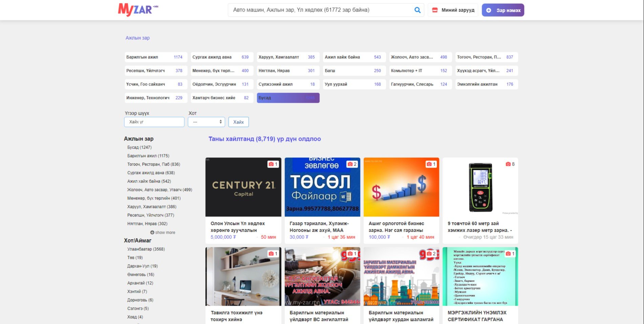The width and height of the screenshot is (644, 324).
Task: Open Эмнэлгийн ажилтан category tile
Action: click(486, 84)
